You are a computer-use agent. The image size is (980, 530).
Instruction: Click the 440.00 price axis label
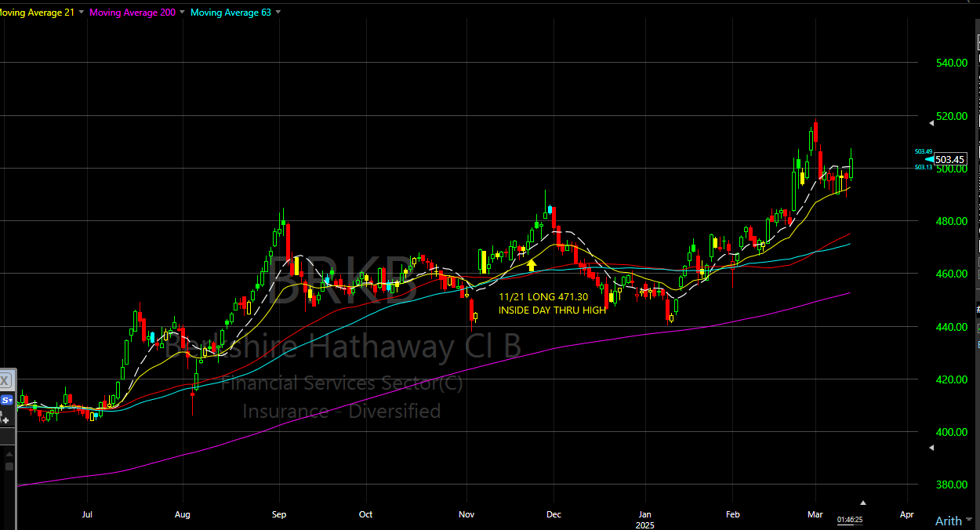(950, 327)
